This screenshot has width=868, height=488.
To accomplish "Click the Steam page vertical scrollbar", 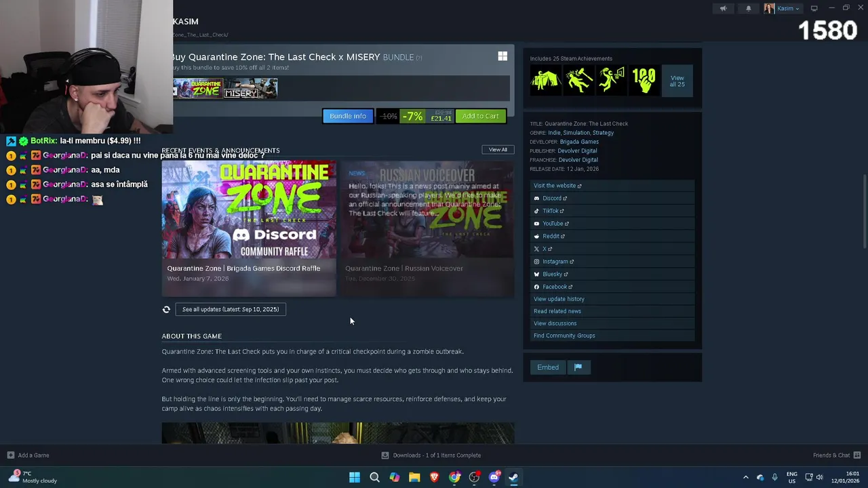I will 864,211.
